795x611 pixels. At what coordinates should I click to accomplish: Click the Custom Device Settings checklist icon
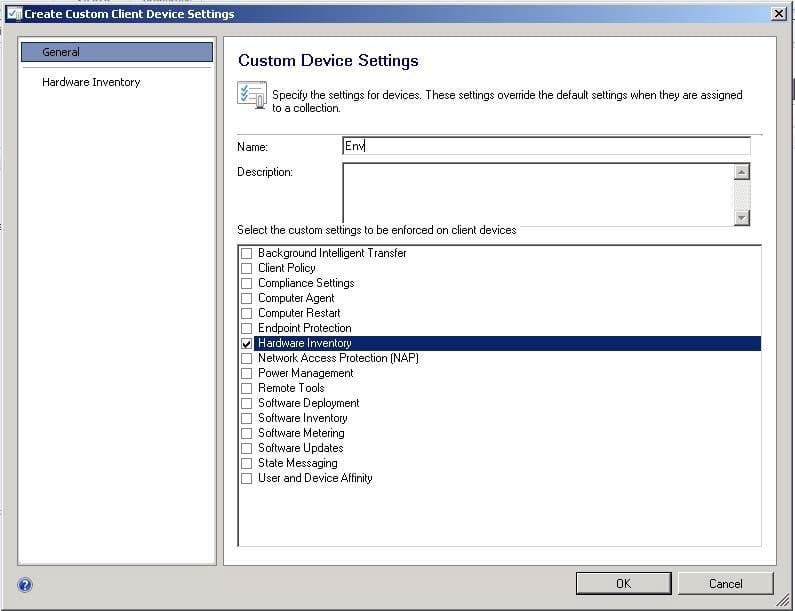[x=251, y=95]
